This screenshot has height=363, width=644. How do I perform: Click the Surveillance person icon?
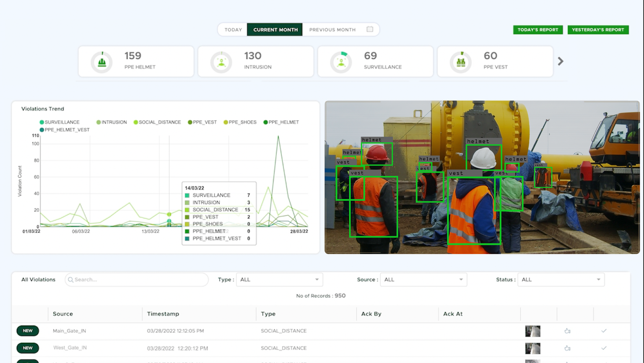(341, 61)
